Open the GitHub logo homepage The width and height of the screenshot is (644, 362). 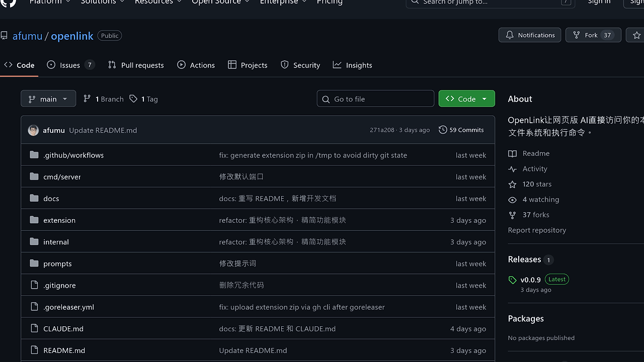(9, 3)
